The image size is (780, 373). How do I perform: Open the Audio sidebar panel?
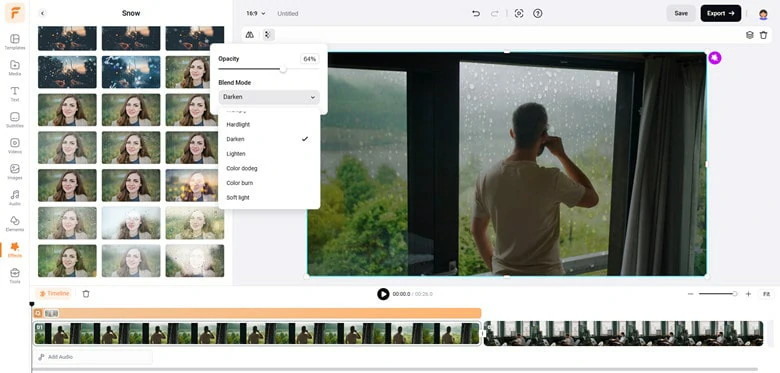[14, 197]
